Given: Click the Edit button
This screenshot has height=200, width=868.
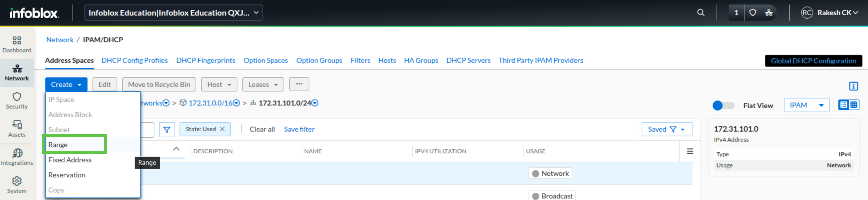Looking at the screenshot, I should pos(104,84).
